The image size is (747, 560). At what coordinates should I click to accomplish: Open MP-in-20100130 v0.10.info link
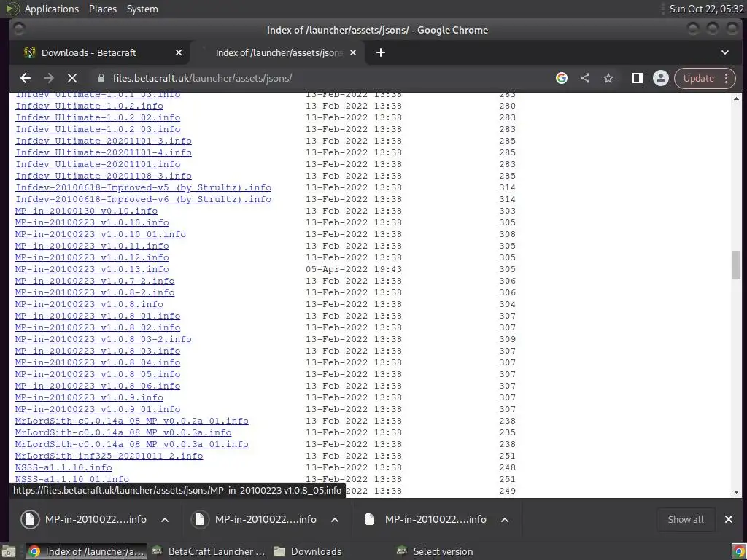(x=86, y=211)
